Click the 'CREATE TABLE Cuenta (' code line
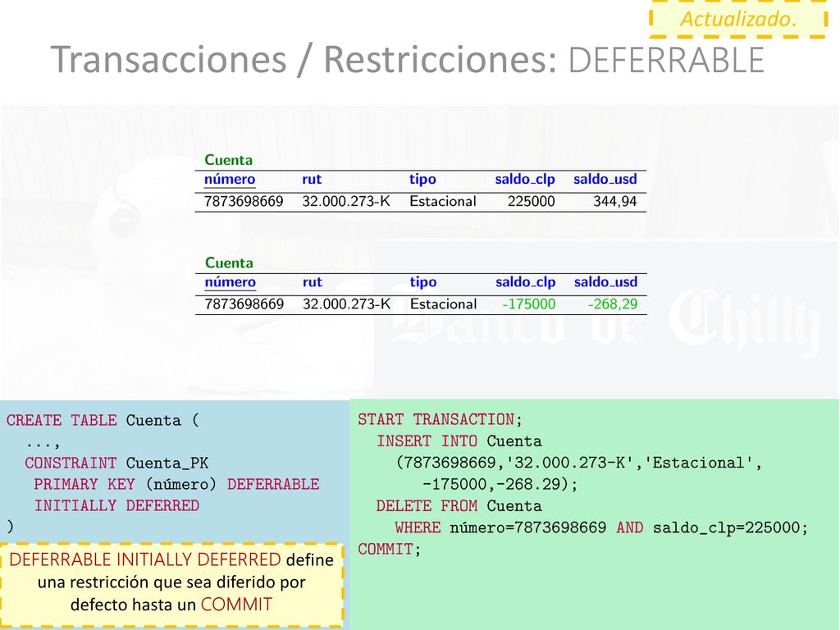The width and height of the screenshot is (840, 630). [103, 420]
